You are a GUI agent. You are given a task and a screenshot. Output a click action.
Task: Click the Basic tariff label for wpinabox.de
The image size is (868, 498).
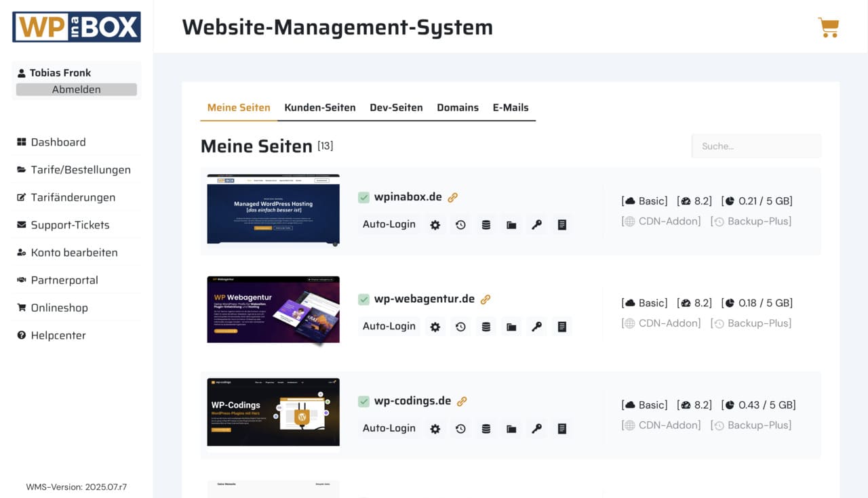tap(644, 201)
